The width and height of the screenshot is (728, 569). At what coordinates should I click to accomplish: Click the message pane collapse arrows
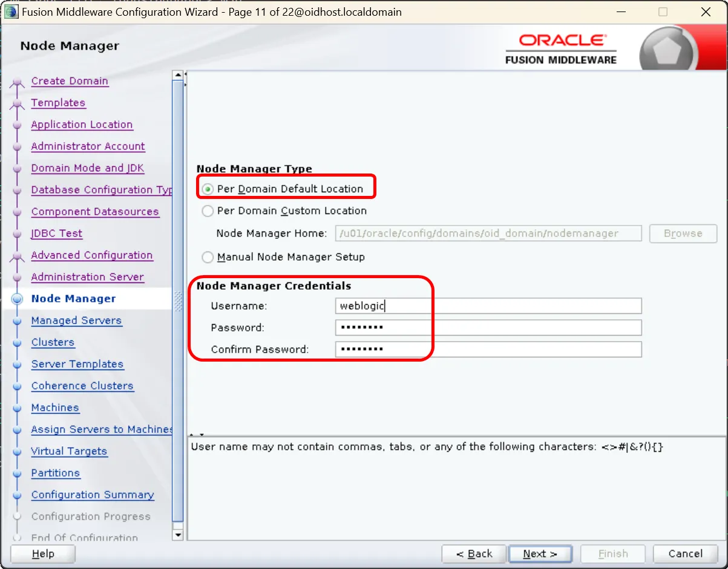(x=197, y=434)
